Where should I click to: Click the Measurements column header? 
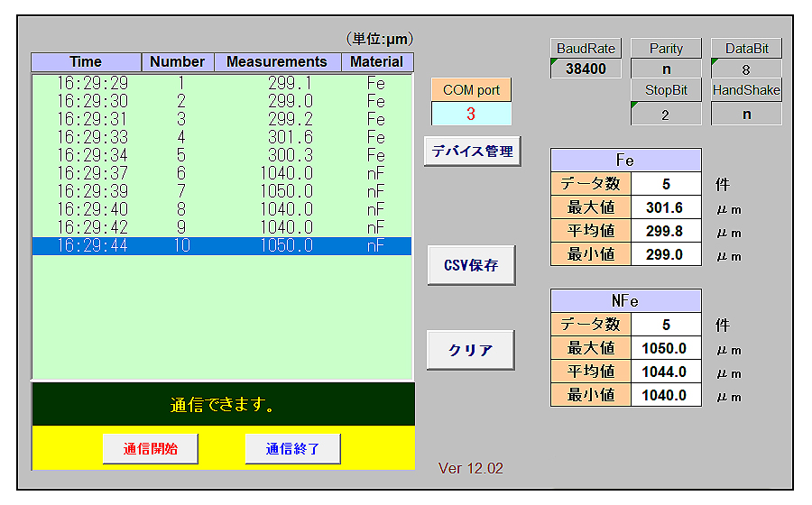tap(277, 62)
